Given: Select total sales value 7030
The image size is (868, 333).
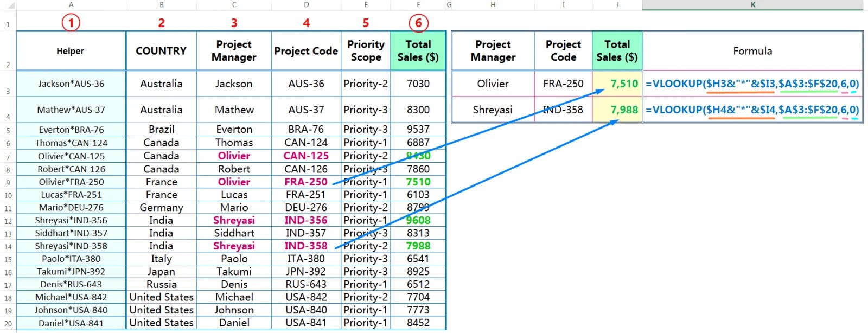Looking at the screenshot, I should [x=418, y=84].
